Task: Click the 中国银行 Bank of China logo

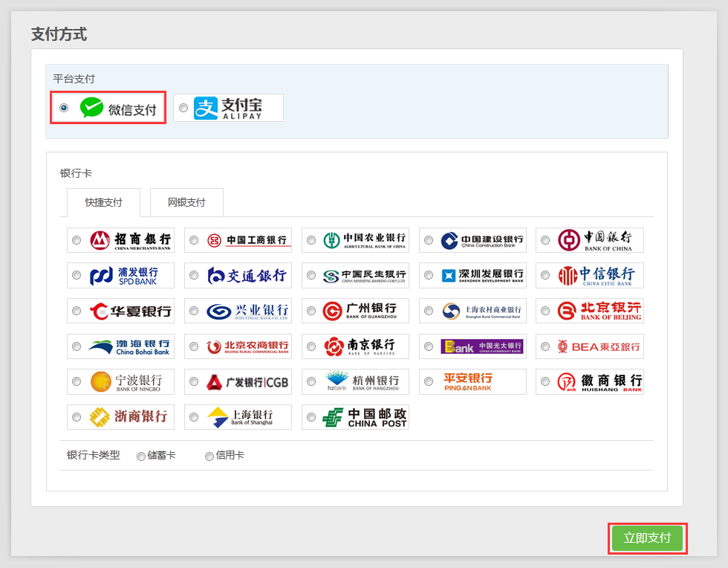Action: click(x=595, y=240)
